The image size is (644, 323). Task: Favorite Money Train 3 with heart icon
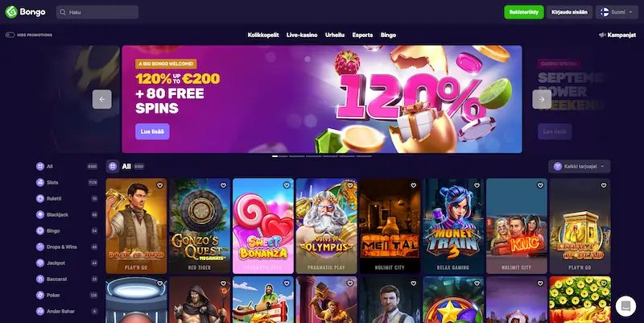point(477,185)
